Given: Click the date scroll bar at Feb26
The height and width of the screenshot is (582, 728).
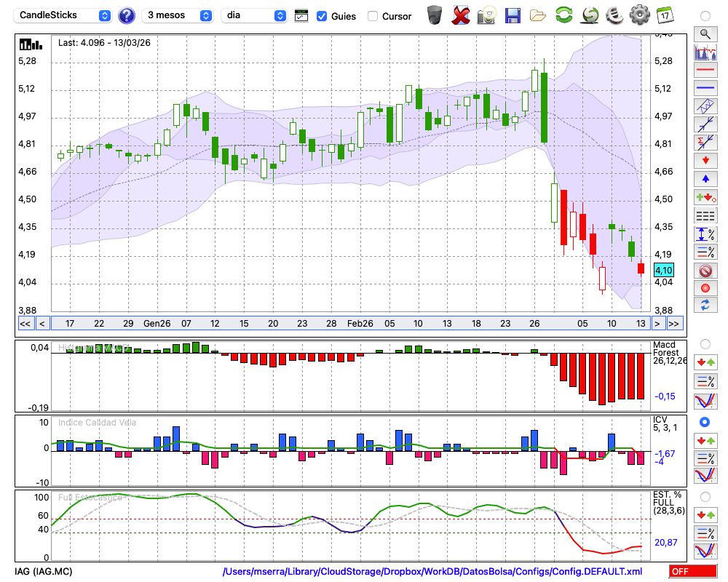Looking at the screenshot, I should pos(360,324).
